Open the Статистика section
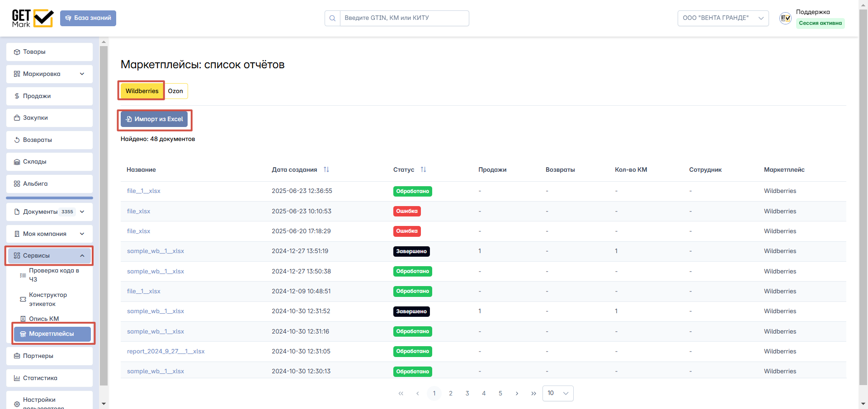Viewport: 868px width, 409px height. pyautogui.click(x=49, y=378)
